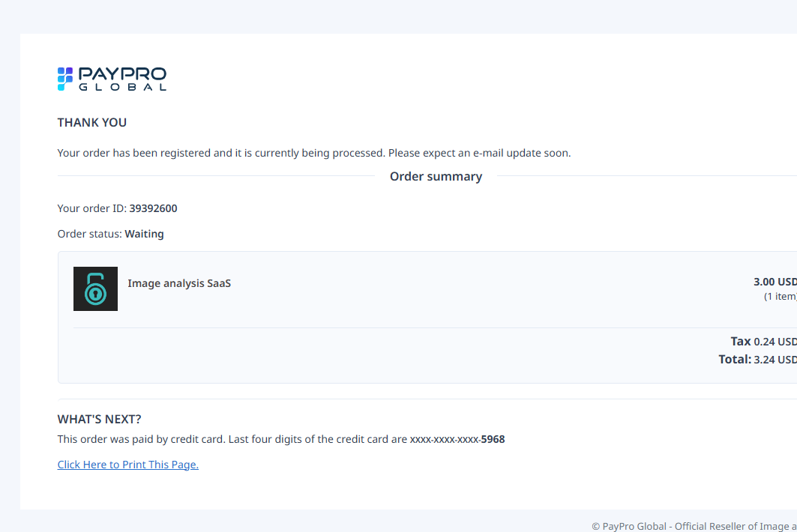The width and height of the screenshot is (797, 532).
Task: Select the order ID number 39392600
Action: (x=153, y=208)
